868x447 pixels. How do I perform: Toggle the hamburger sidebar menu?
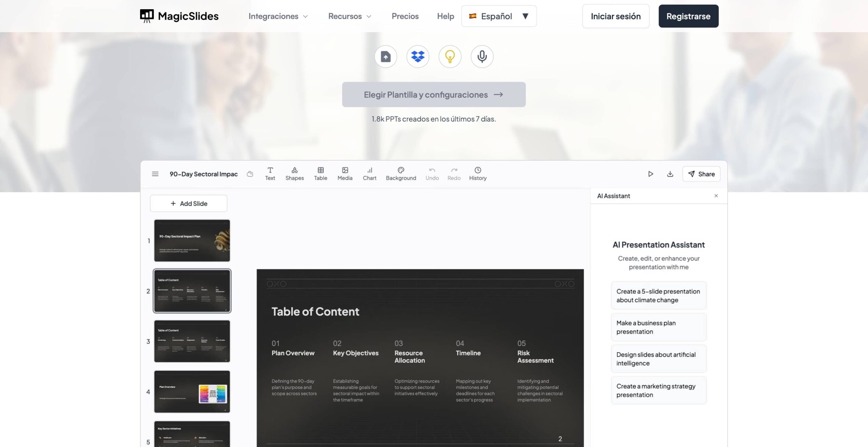(x=155, y=174)
